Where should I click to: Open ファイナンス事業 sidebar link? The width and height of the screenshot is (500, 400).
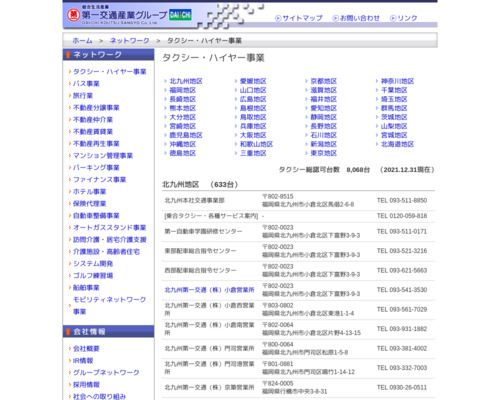point(100,180)
